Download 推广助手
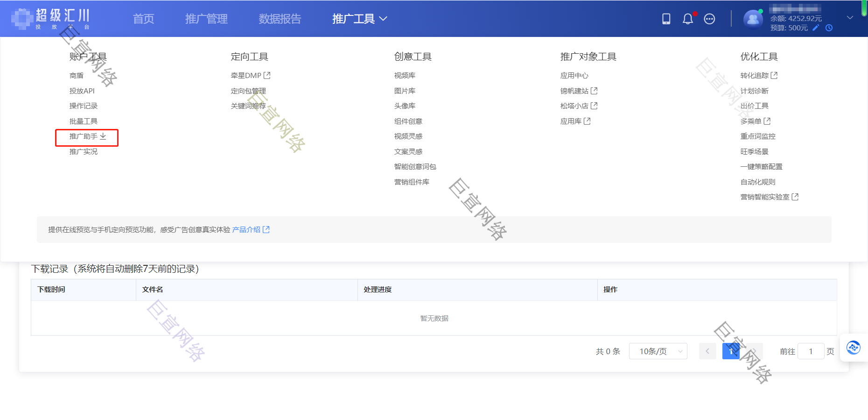 pyautogui.click(x=88, y=136)
